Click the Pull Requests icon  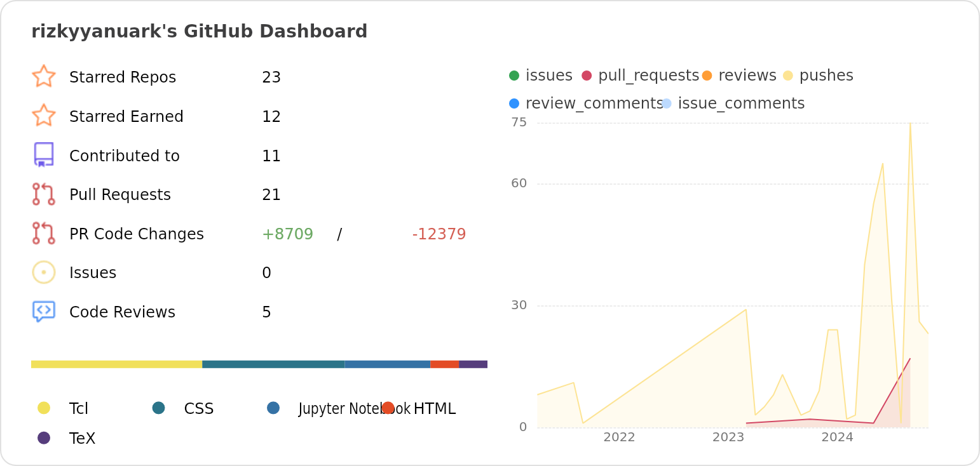point(44,194)
